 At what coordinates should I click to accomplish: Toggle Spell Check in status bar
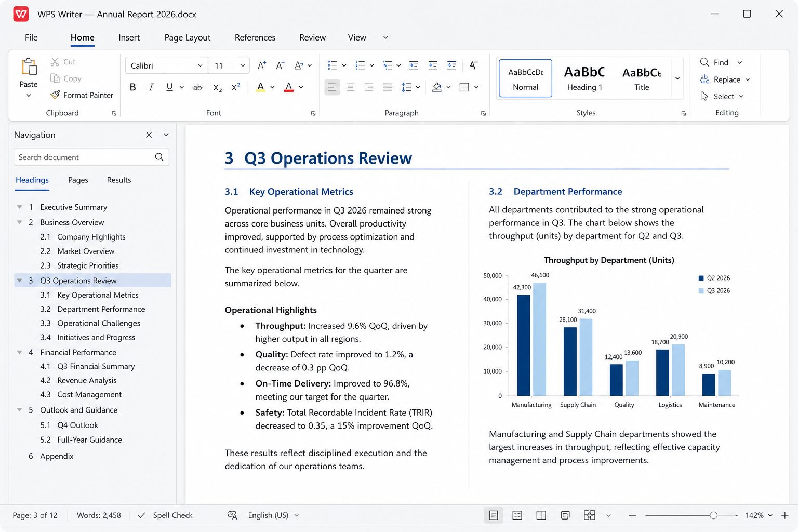[x=165, y=515]
